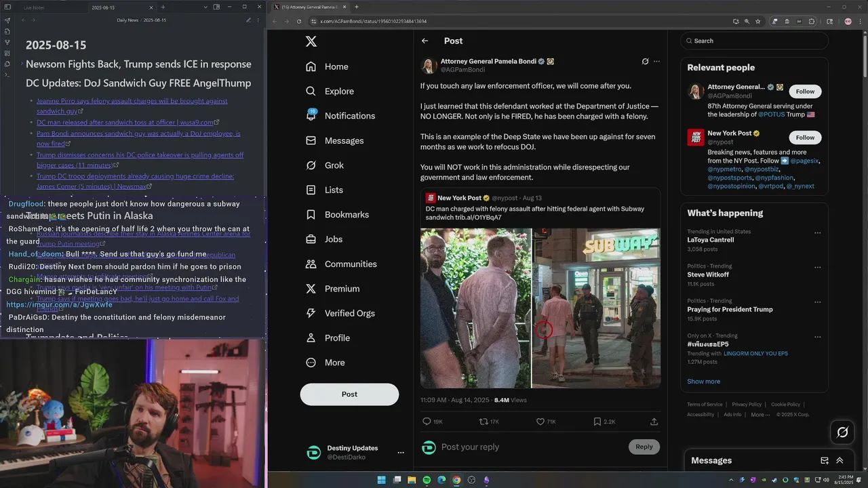Open a new Chrome tab with plus button
Screen dimensions: 868x488
tap(357, 7)
